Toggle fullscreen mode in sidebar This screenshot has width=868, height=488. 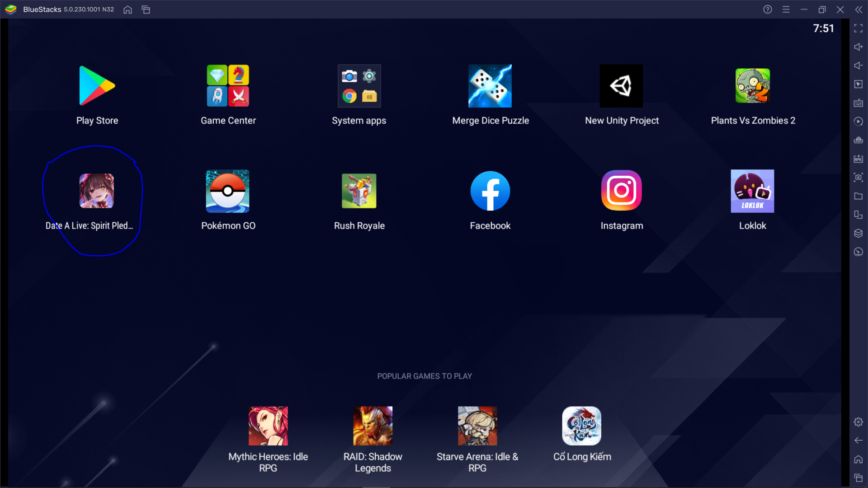859,28
